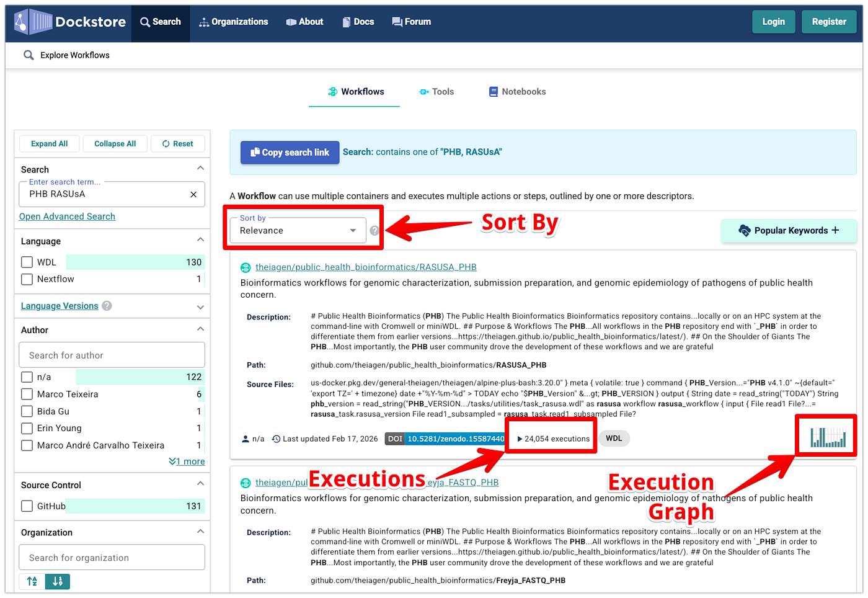Check the Bida Gu author filter

coord(27,411)
